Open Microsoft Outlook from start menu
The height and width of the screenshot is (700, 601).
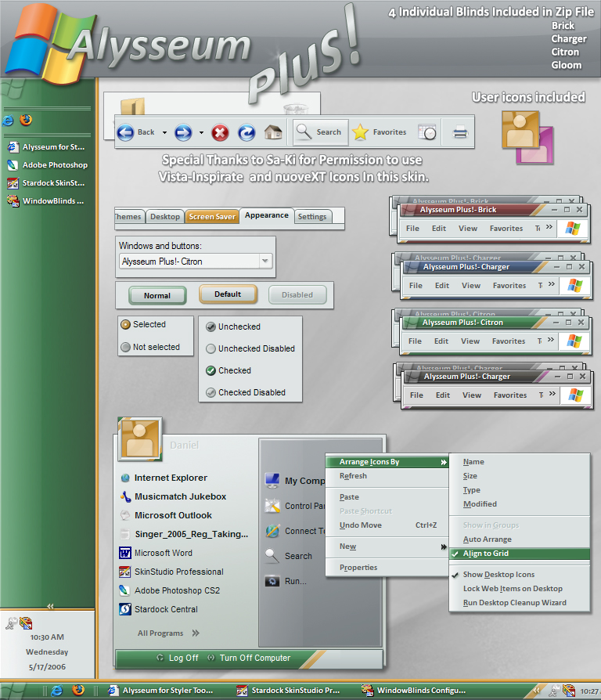point(166,515)
